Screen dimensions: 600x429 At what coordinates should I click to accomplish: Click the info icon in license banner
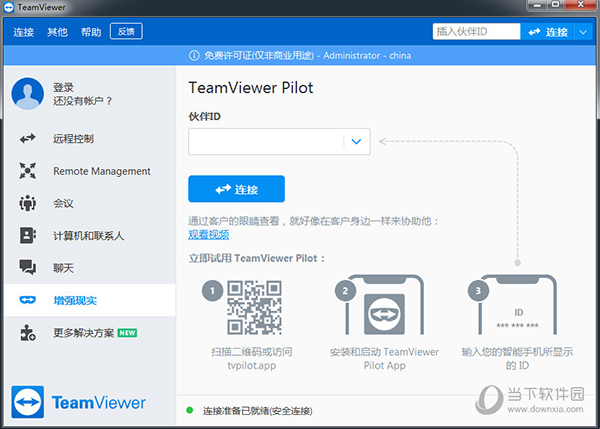coord(194,55)
